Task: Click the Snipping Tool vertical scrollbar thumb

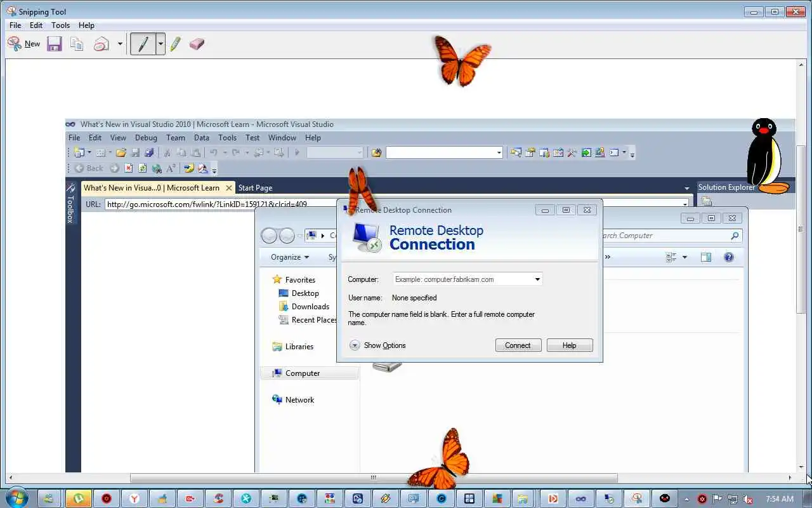Action: (801, 229)
